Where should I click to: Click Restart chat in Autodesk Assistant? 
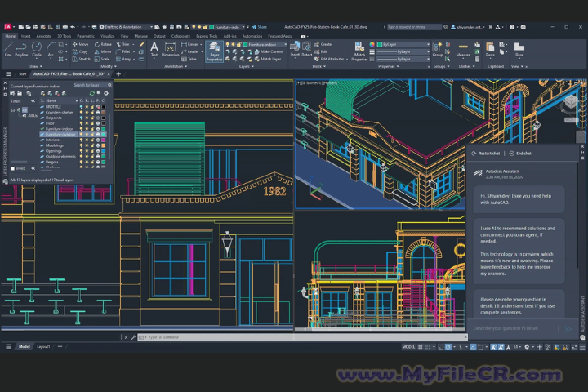coord(486,154)
